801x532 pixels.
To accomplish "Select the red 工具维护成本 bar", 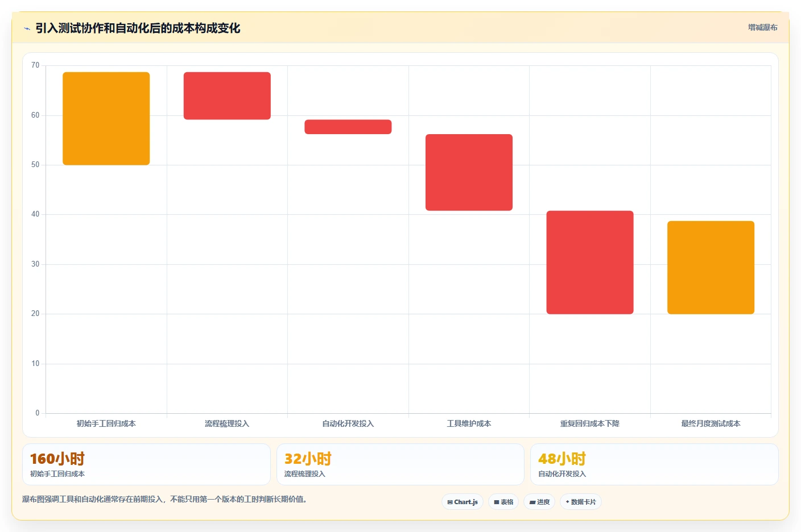I will [469, 172].
